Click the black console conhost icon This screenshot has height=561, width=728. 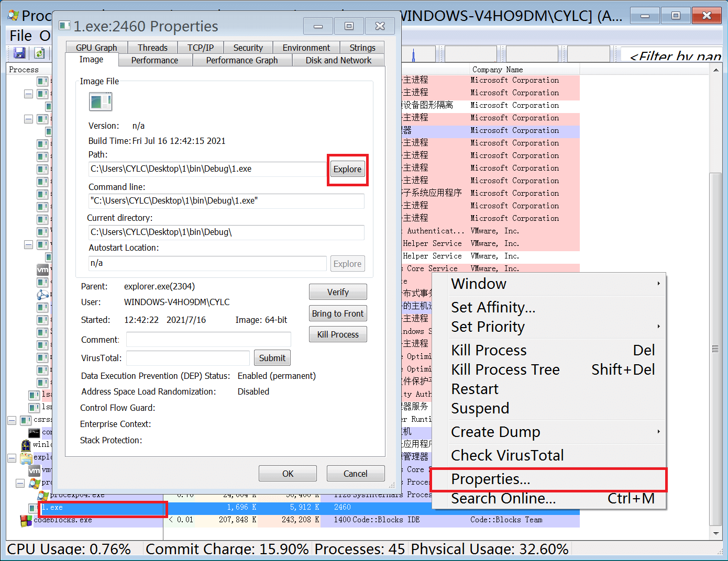click(x=34, y=433)
